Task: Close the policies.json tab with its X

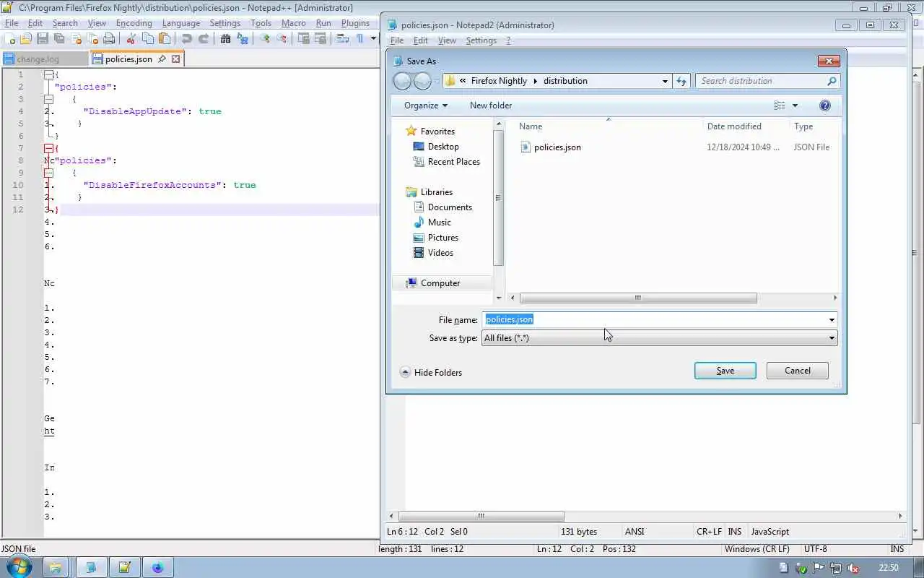Action: point(175,59)
